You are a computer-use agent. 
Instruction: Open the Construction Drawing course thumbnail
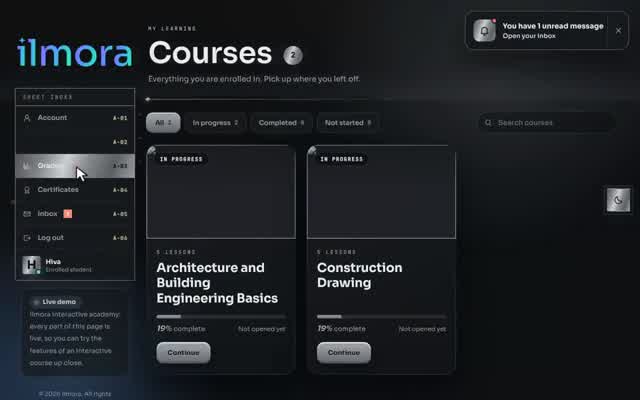(381, 192)
